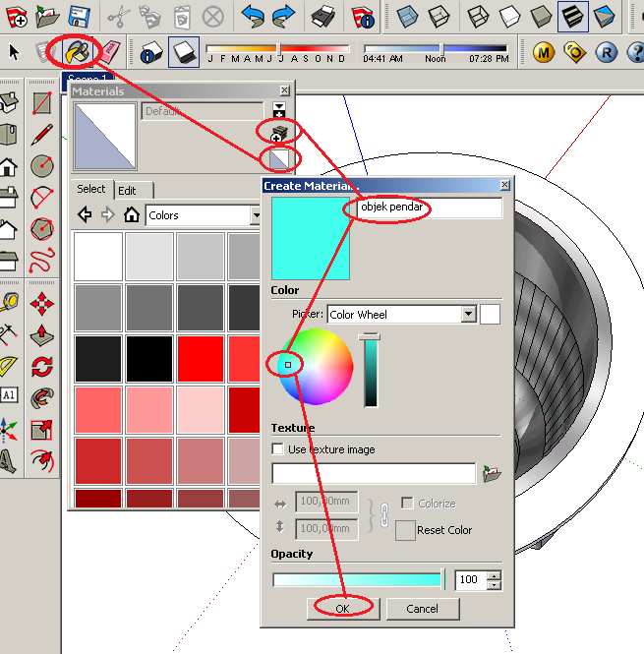This screenshot has height=654, width=644.
Task: Select the Rectangle drawing tool
Action: point(42,103)
